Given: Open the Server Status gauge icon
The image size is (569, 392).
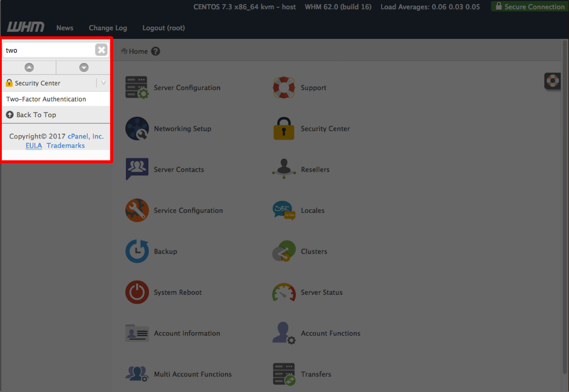Looking at the screenshot, I should click(284, 292).
